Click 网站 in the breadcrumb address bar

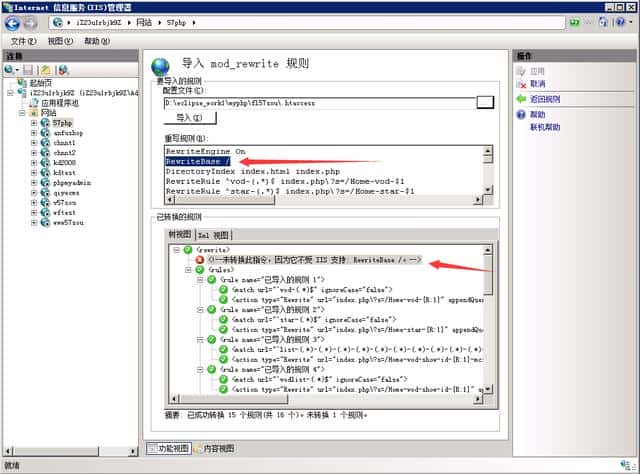[144, 22]
